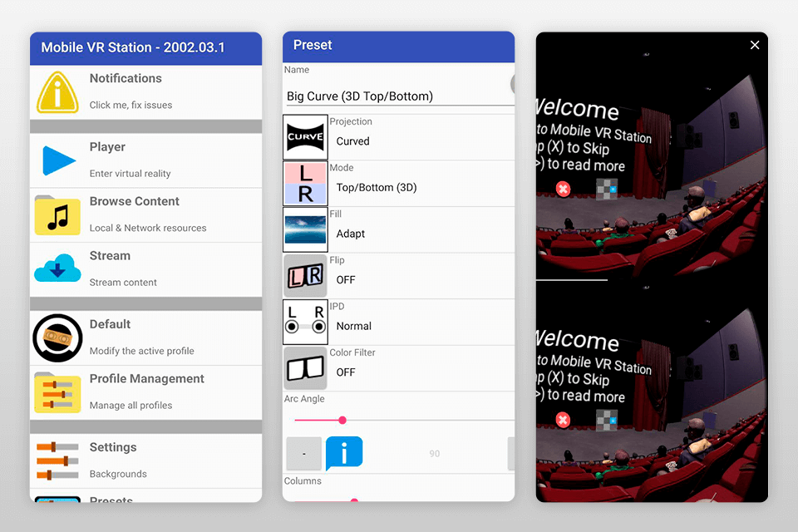
Task: Open Profile Management menu entry
Action: (x=146, y=392)
